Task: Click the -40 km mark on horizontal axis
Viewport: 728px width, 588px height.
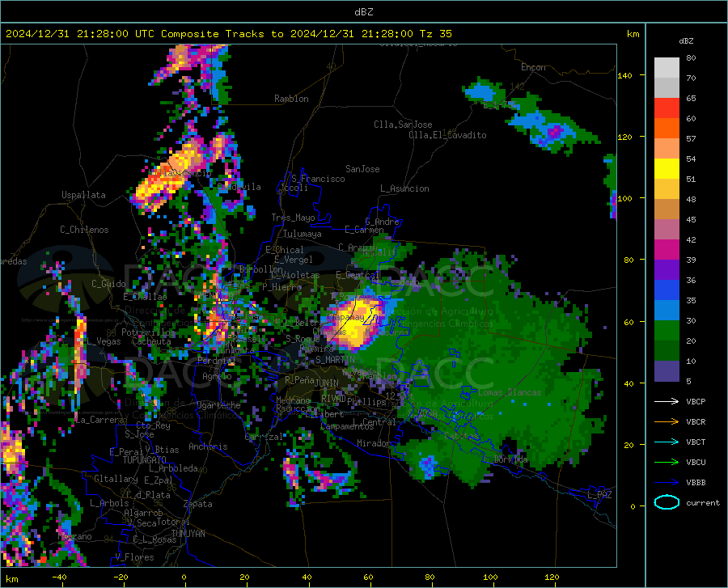Action: point(59,577)
